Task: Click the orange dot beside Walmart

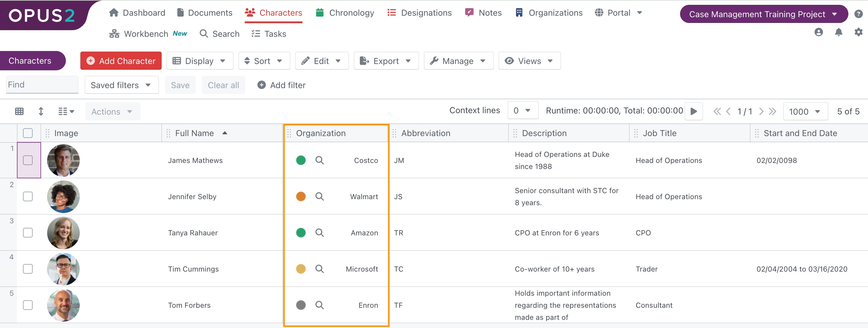Action: coord(301,196)
